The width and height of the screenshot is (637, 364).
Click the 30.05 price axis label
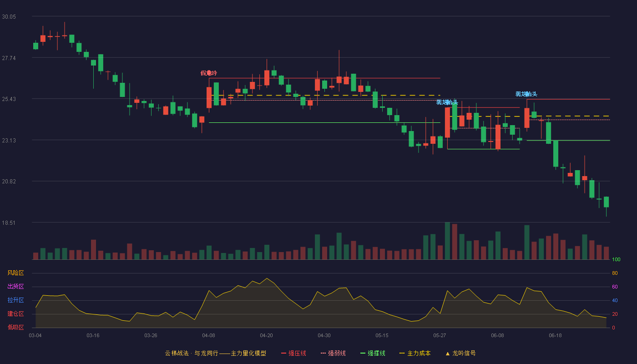[x=9, y=16]
